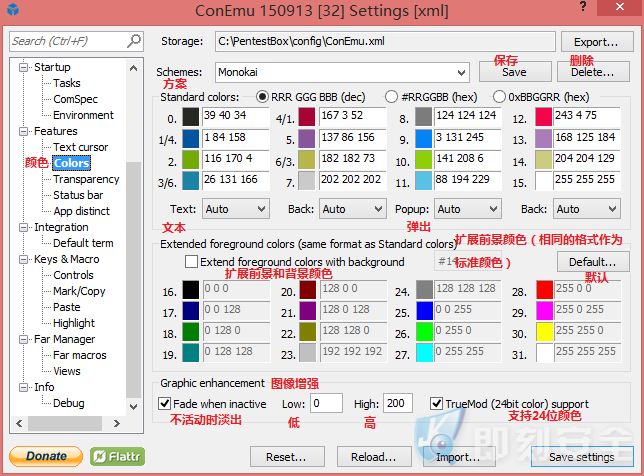Open the Back dropdown next to Popup
The image size is (644, 476).
pyautogui.click(x=587, y=209)
